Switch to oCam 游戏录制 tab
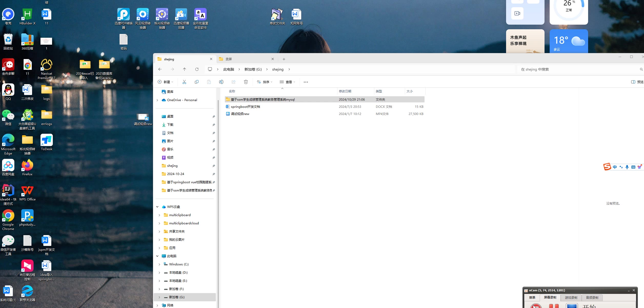644x308 pixels. coord(571,297)
